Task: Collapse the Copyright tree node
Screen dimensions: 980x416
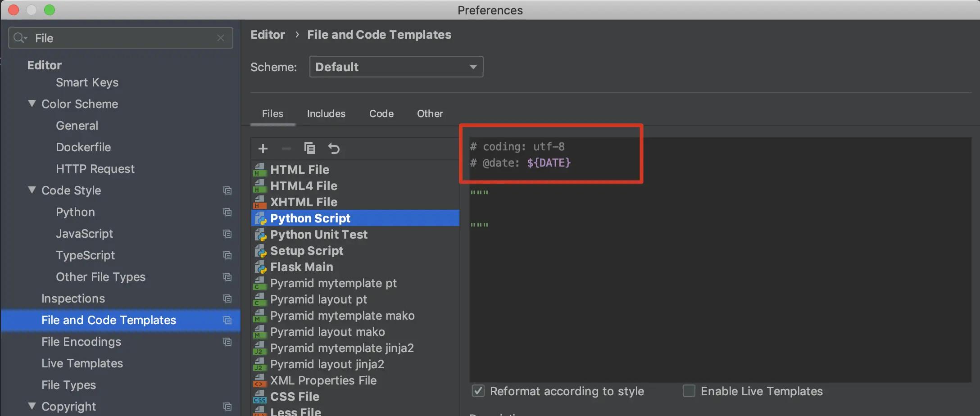Action: 32,406
